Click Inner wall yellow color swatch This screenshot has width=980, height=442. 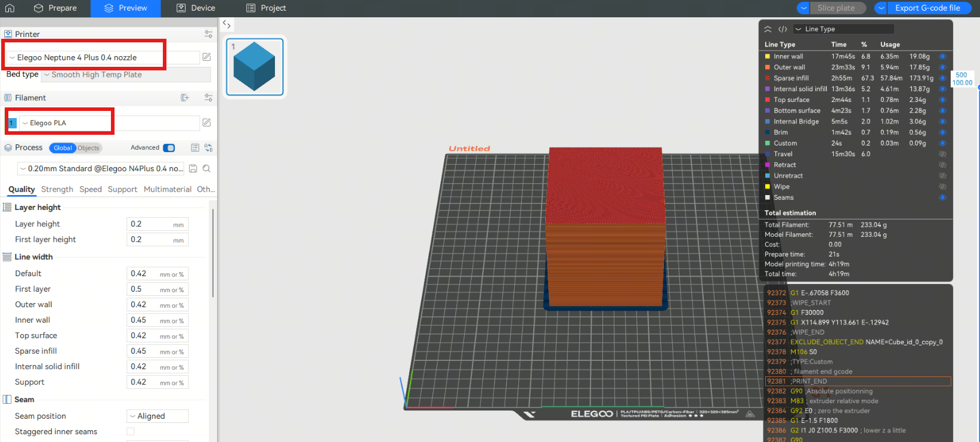click(x=768, y=57)
